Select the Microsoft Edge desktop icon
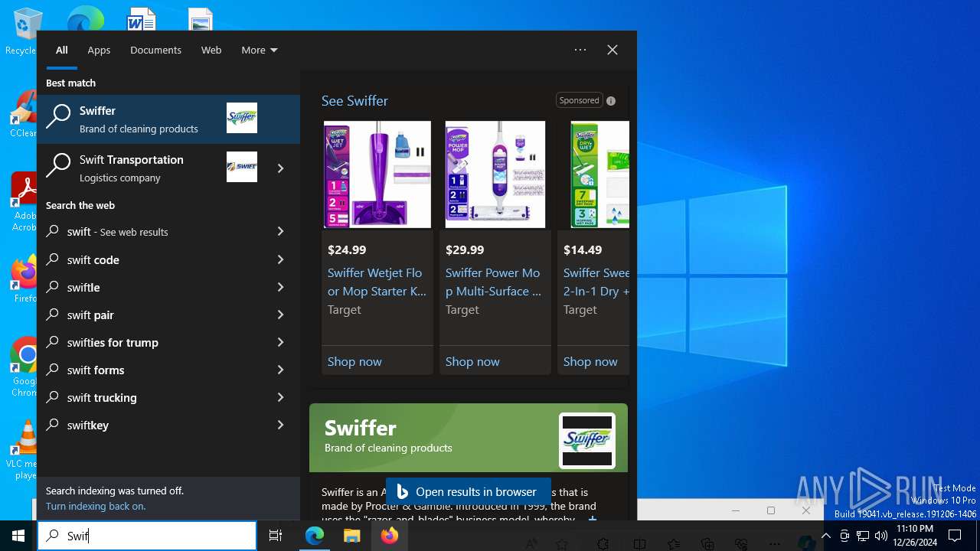 85,18
